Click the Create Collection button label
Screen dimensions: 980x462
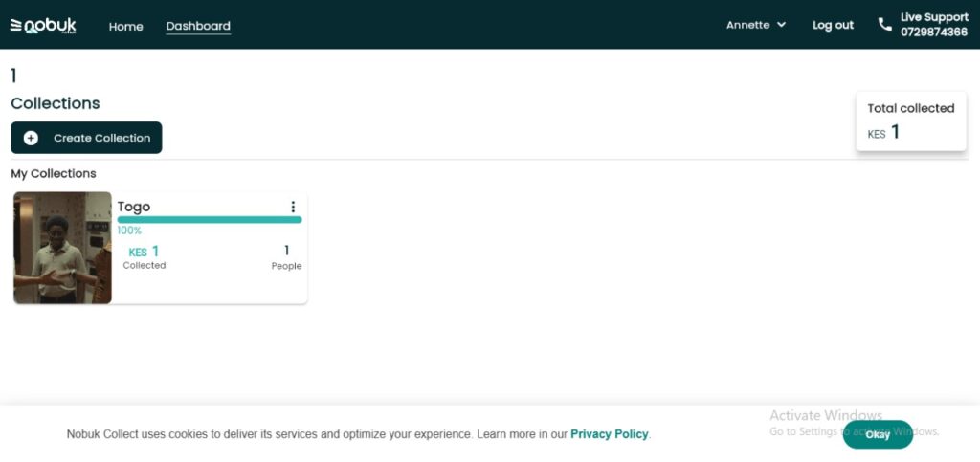(101, 138)
